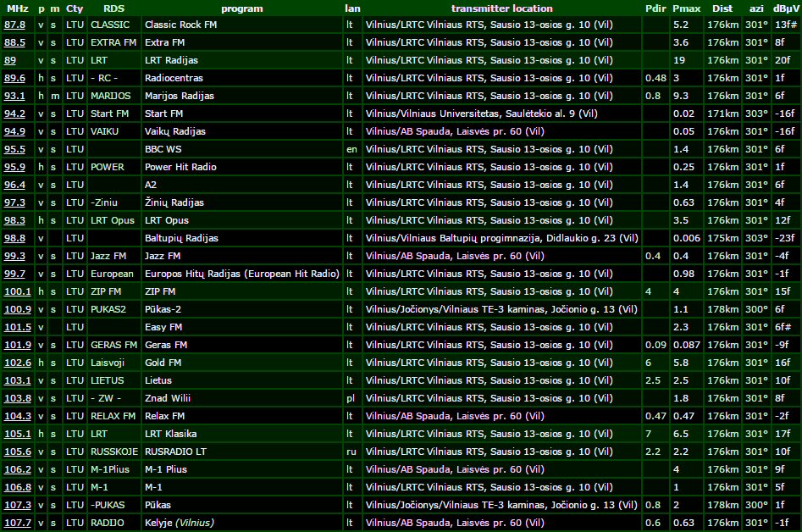
Task: Open the 99.7 MHz frequency link
Action: click(14, 274)
